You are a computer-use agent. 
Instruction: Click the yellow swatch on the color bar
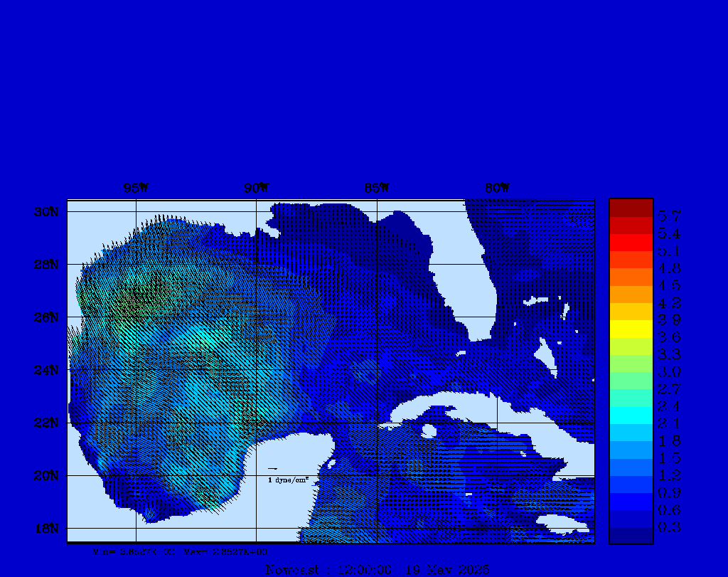point(631,329)
